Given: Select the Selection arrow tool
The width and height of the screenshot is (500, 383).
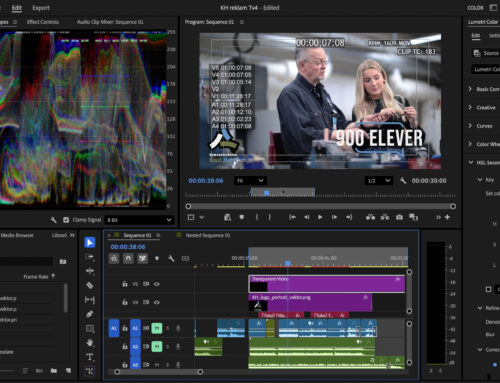Looking at the screenshot, I should pos(89,242).
